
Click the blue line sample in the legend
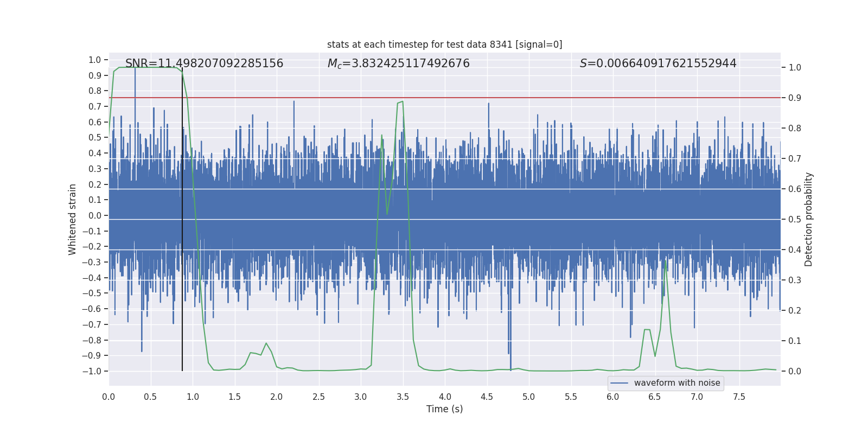pyautogui.click(x=620, y=383)
